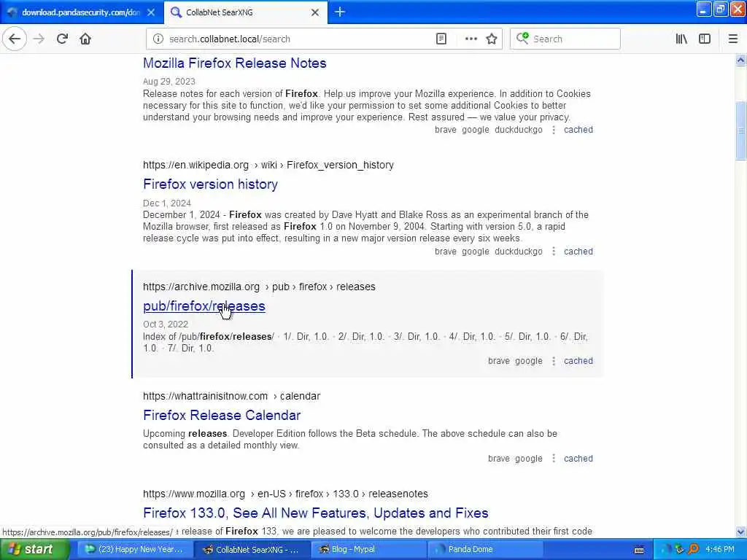The height and width of the screenshot is (560, 747).
Task: Reload the current page
Action: click(x=62, y=39)
